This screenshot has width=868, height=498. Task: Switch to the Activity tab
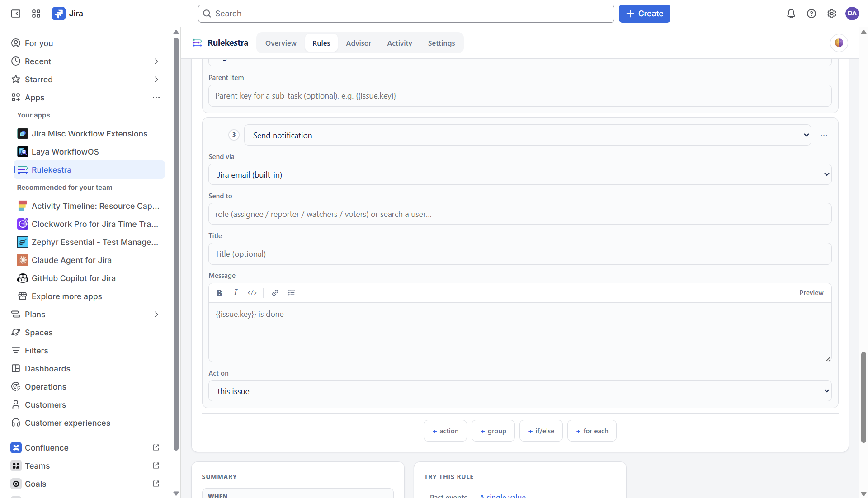[x=400, y=43]
